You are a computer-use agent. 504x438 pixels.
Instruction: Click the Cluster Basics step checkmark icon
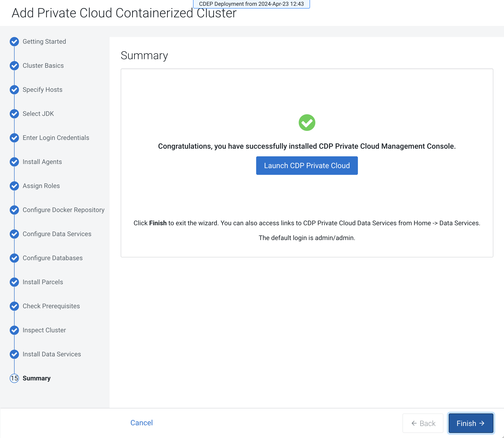coord(14,65)
